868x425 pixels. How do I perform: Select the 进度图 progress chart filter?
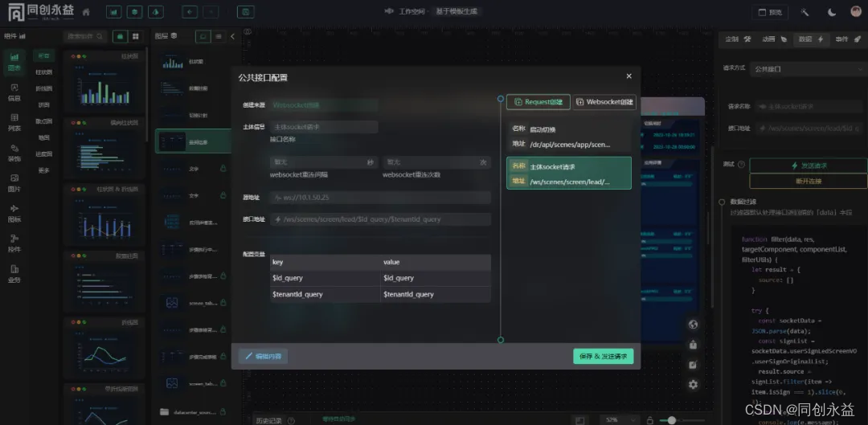pyautogui.click(x=43, y=153)
